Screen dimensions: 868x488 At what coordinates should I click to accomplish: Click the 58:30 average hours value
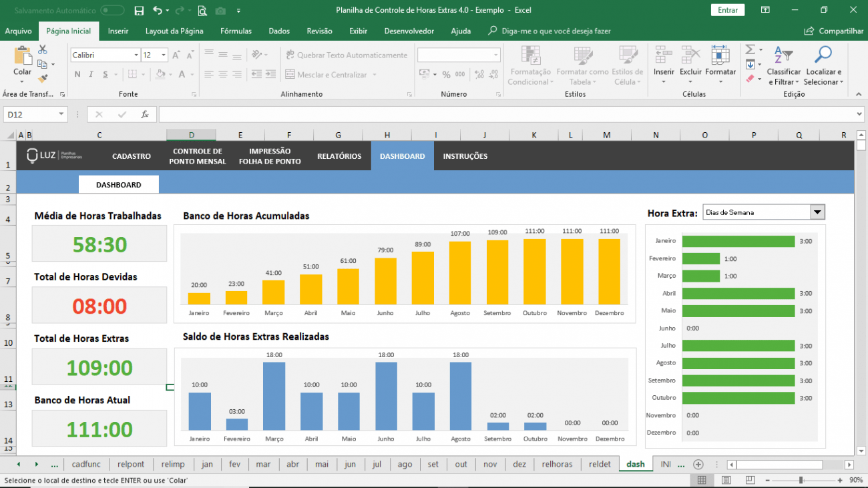point(99,244)
